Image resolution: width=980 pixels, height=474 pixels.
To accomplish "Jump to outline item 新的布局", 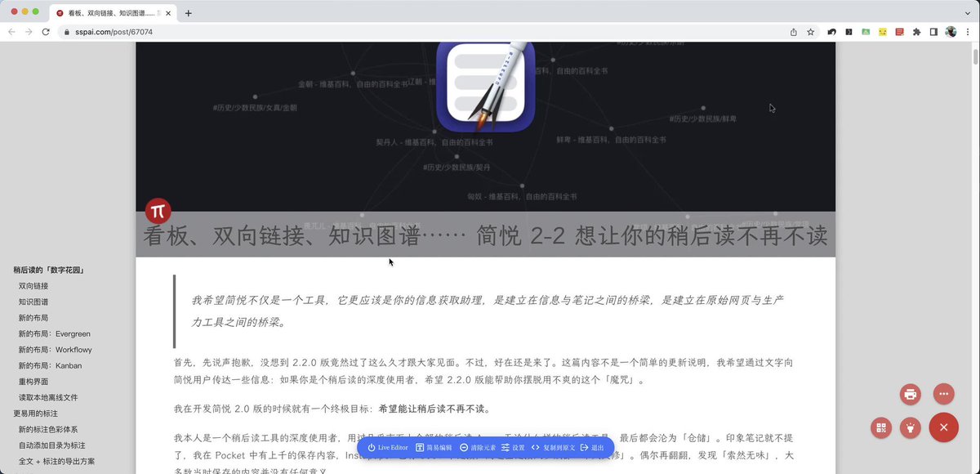I will coord(33,318).
